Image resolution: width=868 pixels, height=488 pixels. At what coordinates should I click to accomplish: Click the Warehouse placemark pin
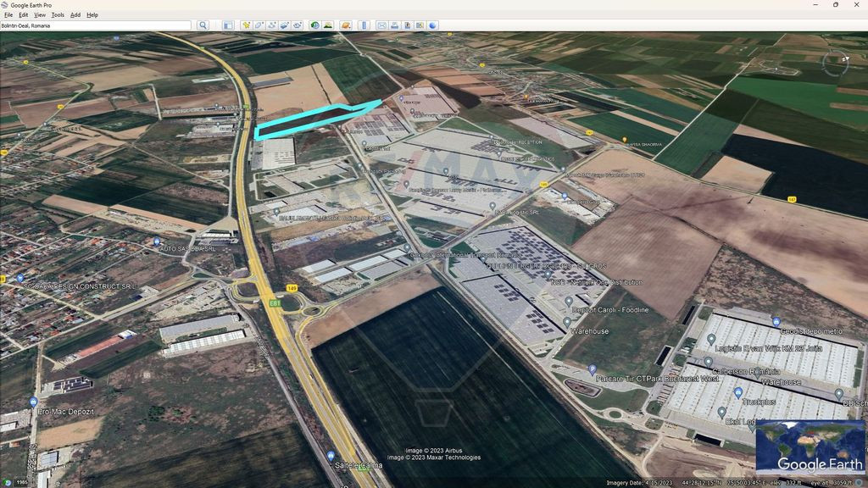pos(567,322)
